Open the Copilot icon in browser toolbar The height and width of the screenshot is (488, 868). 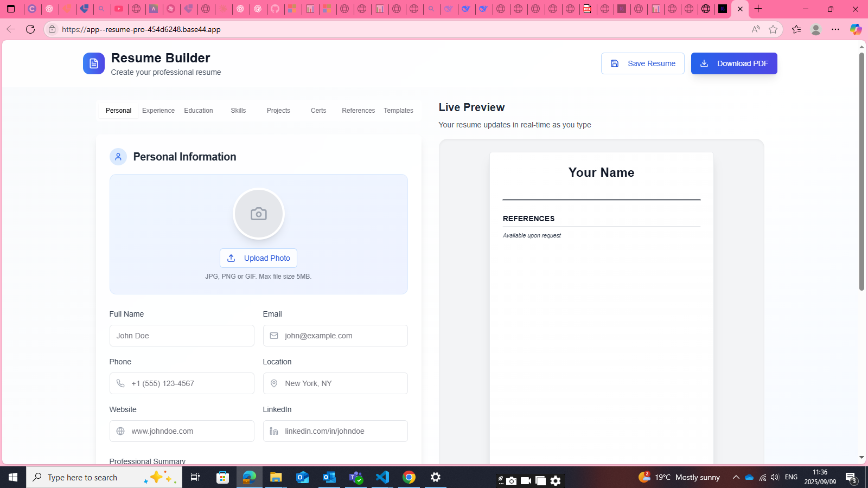point(856,29)
